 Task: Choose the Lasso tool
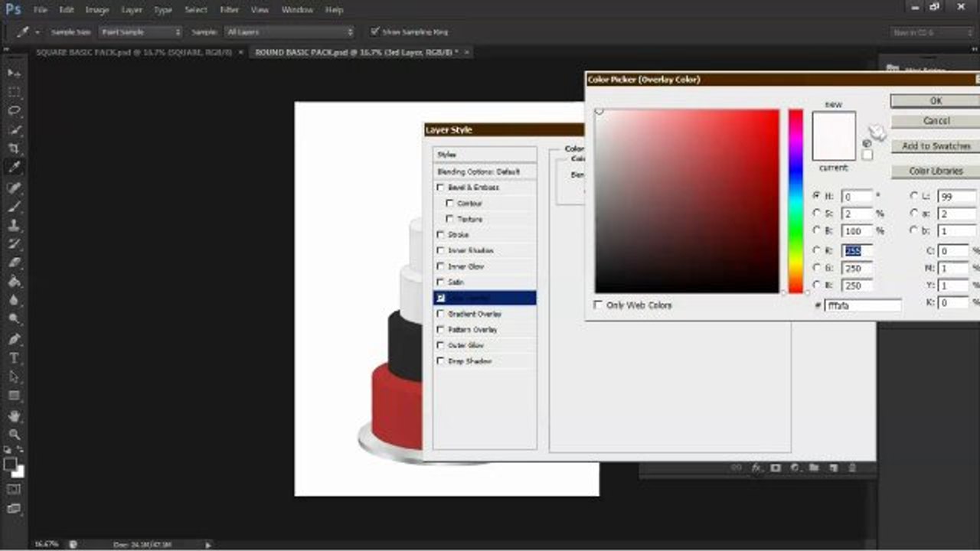(14, 111)
